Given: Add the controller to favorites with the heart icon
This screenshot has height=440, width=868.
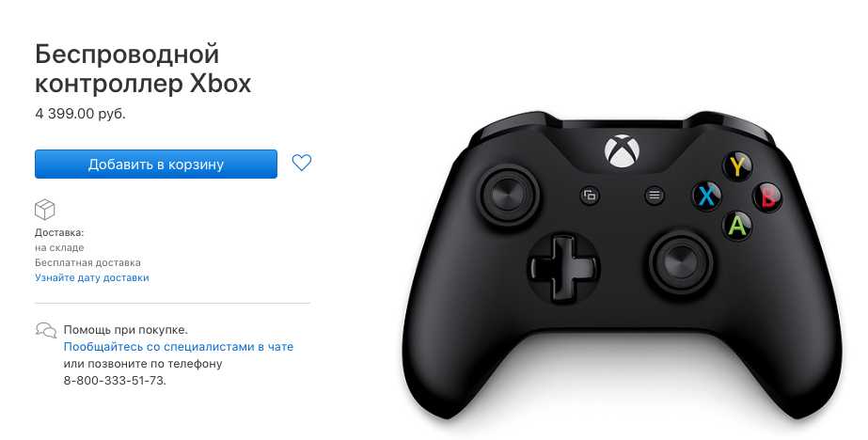Looking at the screenshot, I should click(x=302, y=163).
